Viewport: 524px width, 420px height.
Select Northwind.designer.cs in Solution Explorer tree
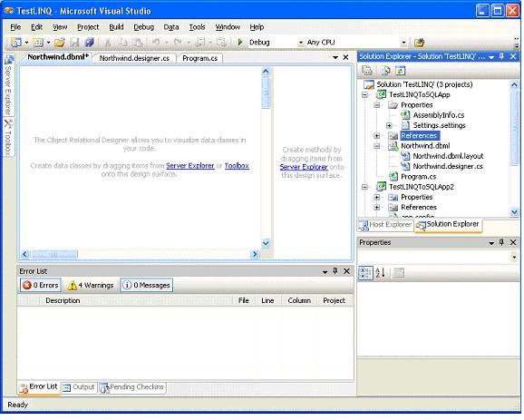tap(448, 167)
